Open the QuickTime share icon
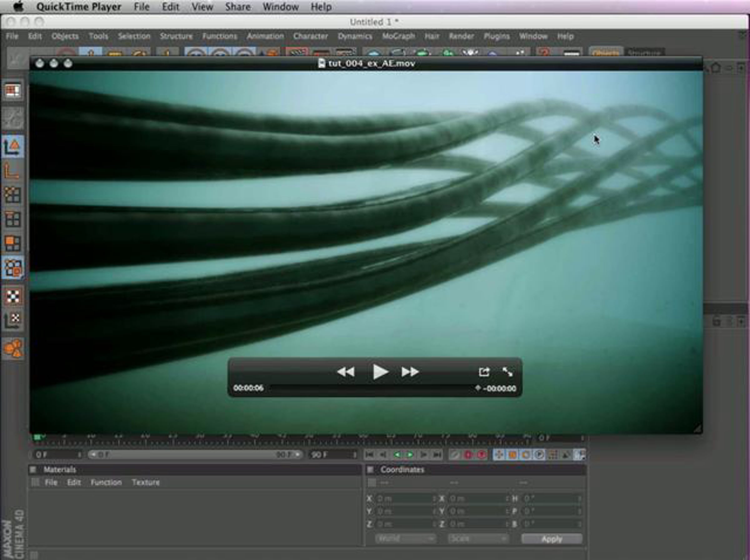Screen dimensions: 750x560 click(x=484, y=372)
